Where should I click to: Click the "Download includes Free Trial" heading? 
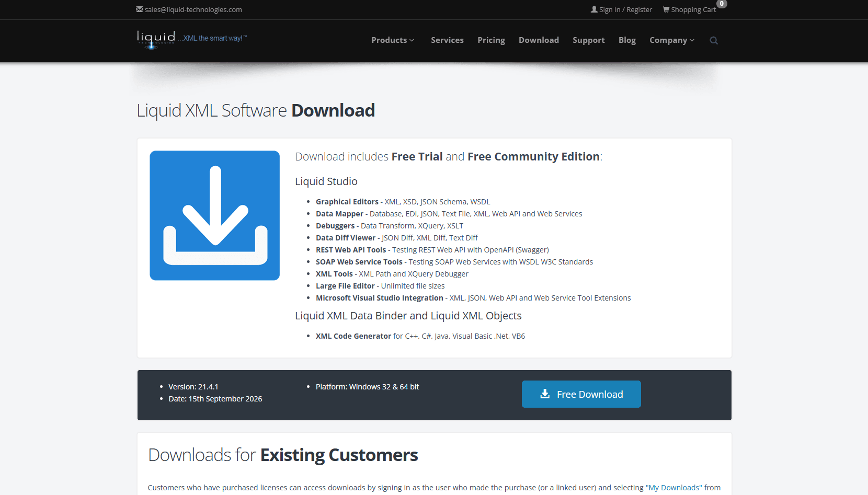click(x=449, y=157)
